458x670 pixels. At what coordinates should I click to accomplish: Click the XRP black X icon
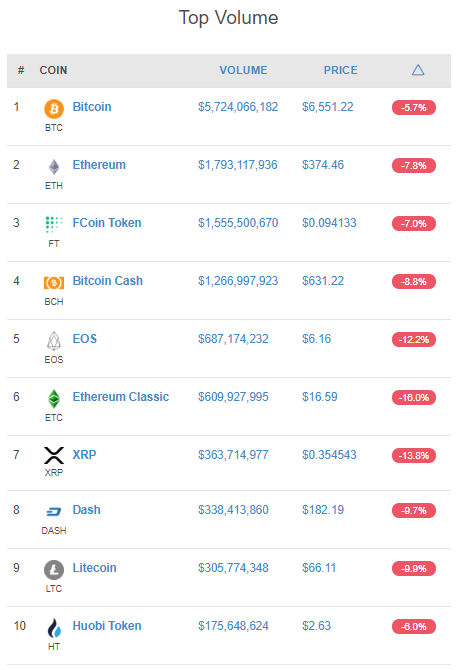click(x=54, y=455)
